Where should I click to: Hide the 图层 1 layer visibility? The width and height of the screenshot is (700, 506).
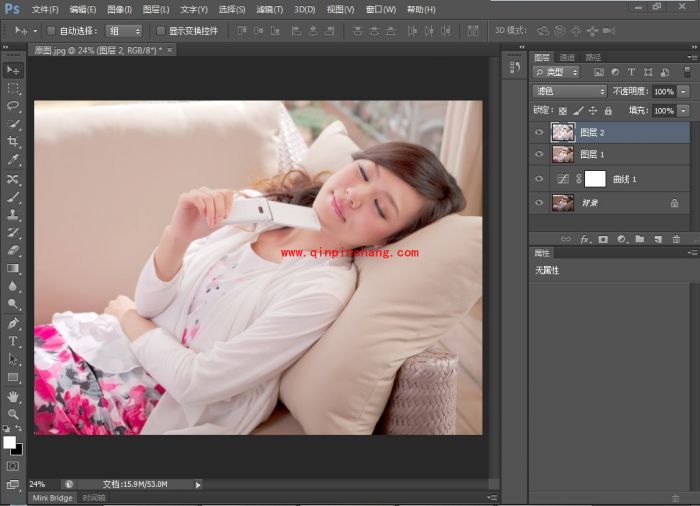540,155
